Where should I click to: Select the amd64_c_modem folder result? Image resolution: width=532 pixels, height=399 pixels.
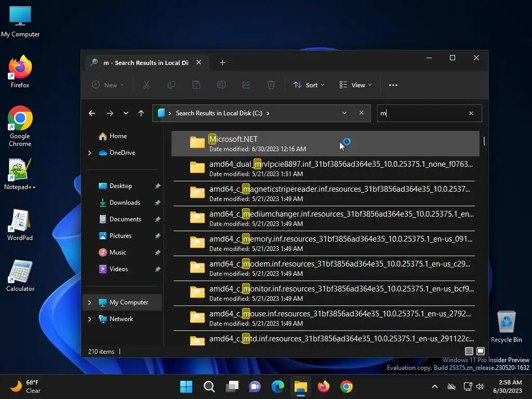(325, 269)
